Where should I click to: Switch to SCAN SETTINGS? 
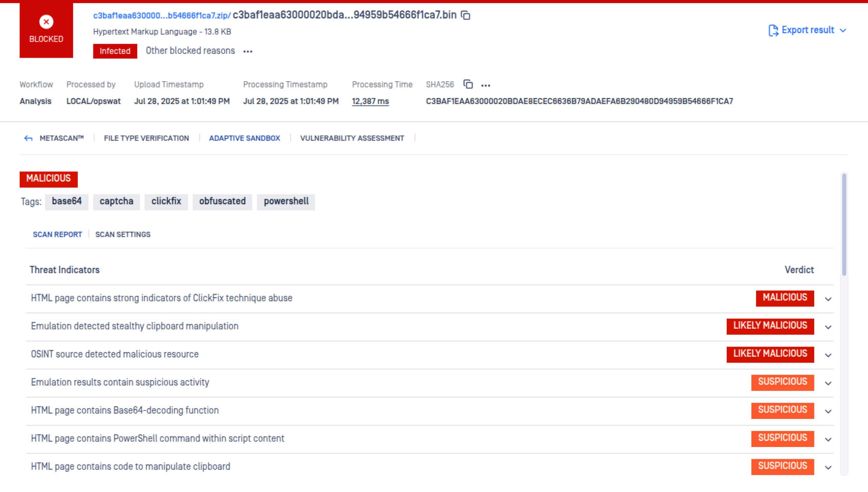coord(122,234)
